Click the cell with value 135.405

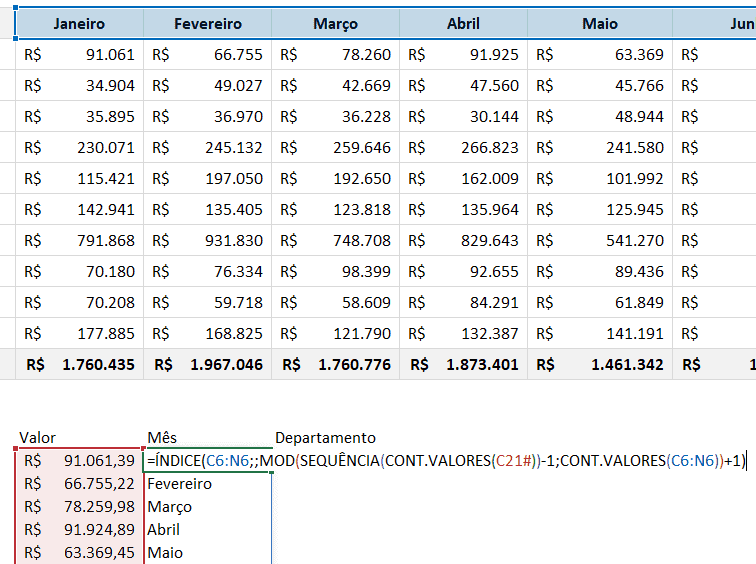coord(208,209)
